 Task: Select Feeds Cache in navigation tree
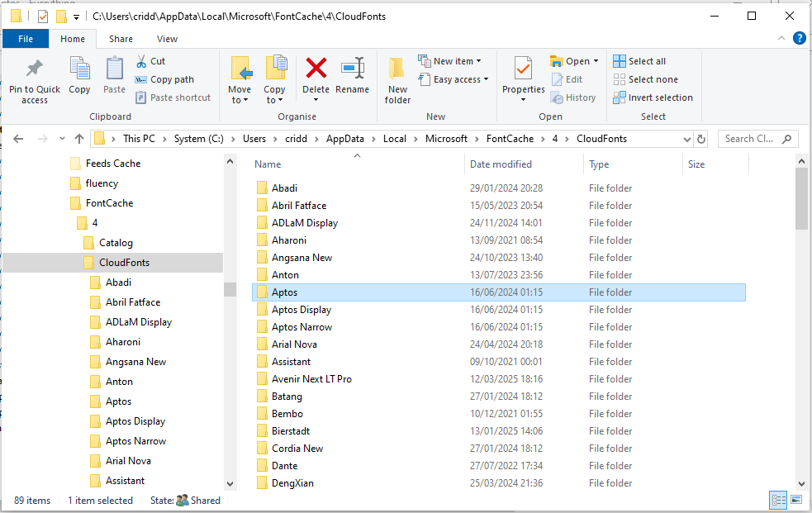113,163
